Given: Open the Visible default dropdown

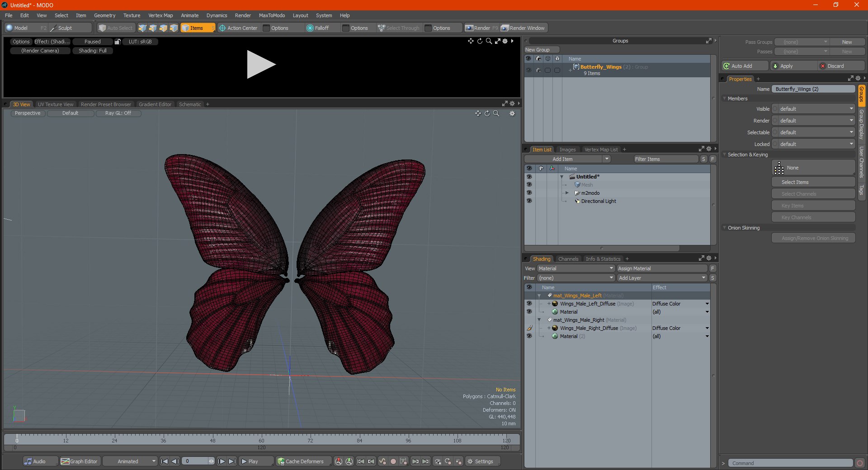Looking at the screenshot, I should [x=813, y=109].
